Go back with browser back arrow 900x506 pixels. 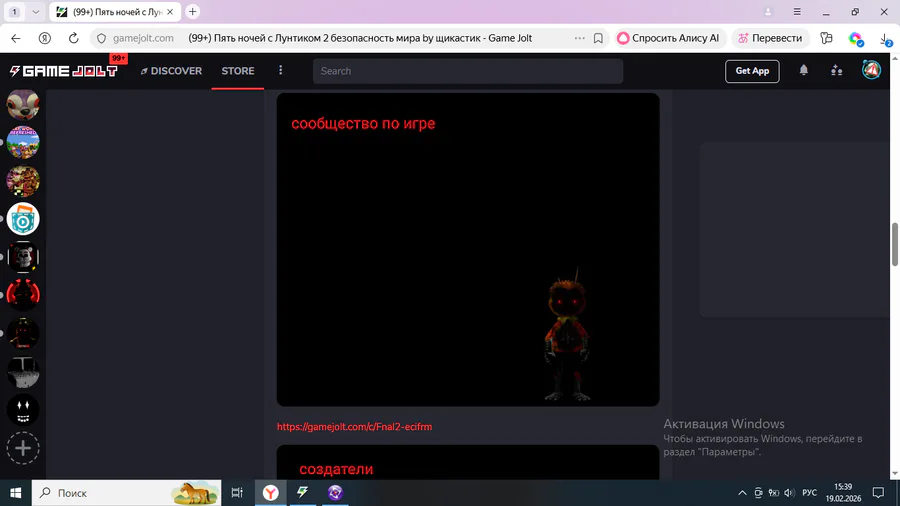(x=15, y=38)
